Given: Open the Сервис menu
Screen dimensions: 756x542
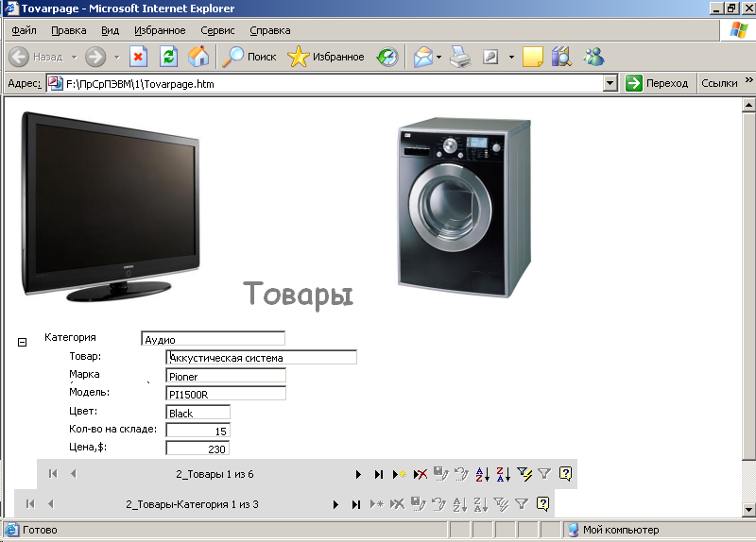Looking at the screenshot, I should tap(217, 30).
